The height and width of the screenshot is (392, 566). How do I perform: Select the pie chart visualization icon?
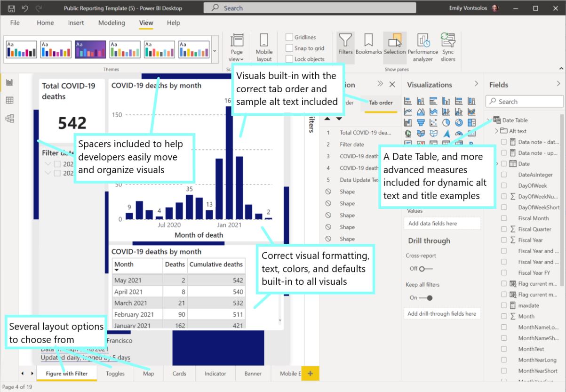click(446, 122)
